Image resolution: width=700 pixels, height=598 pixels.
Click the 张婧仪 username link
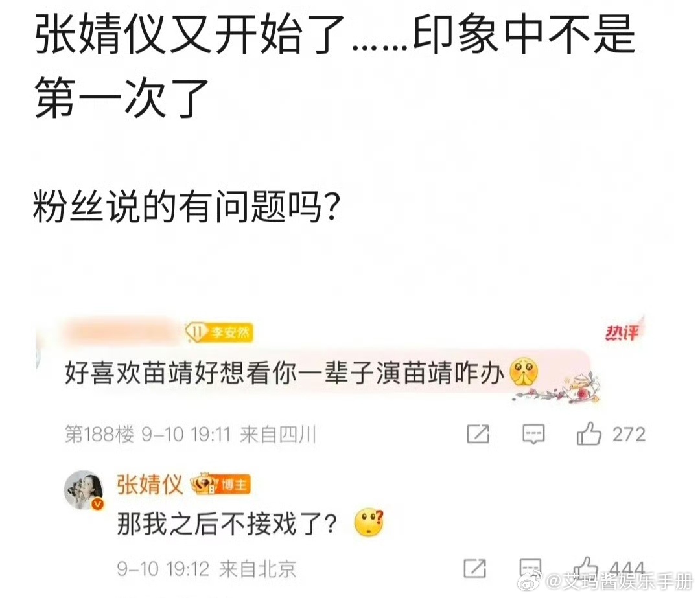(150, 484)
